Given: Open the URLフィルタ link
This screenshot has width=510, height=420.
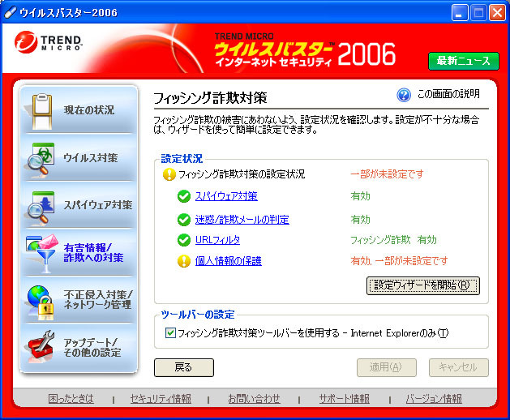Looking at the screenshot, I should tap(217, 240).
